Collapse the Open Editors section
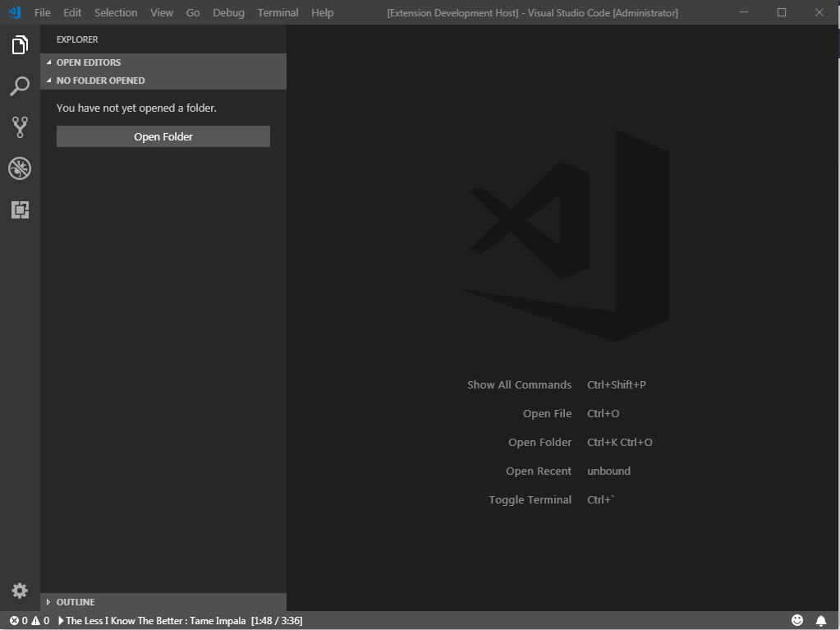 [163, 62]
